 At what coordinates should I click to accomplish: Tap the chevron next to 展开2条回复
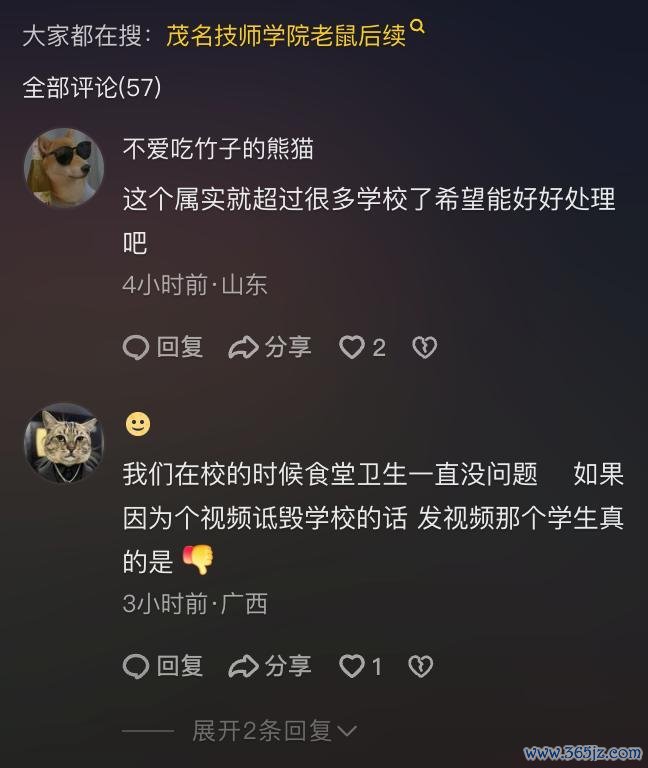coord(347,732)
